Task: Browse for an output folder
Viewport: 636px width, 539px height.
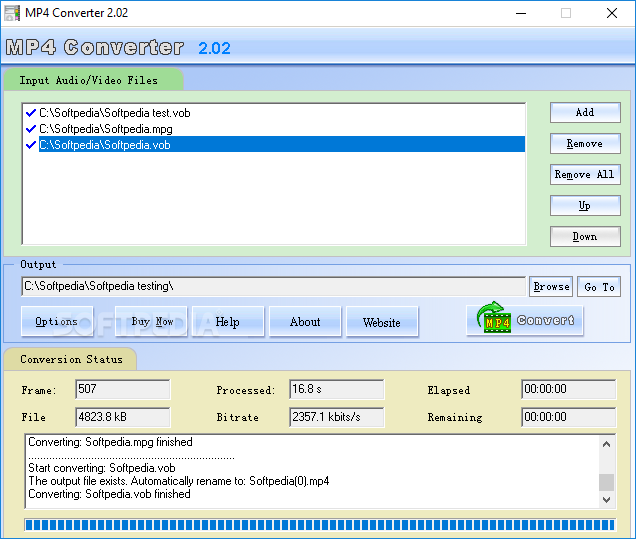Action: 551,287
